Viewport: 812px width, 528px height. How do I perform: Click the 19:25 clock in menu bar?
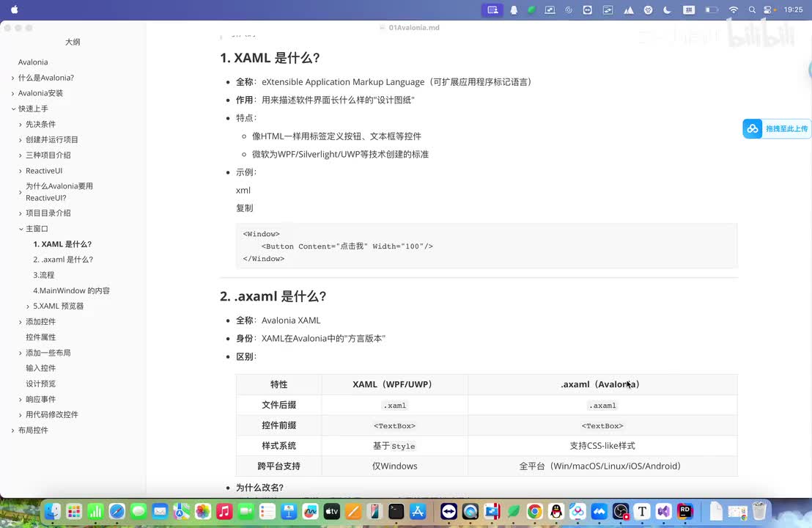tap(793, 10)
